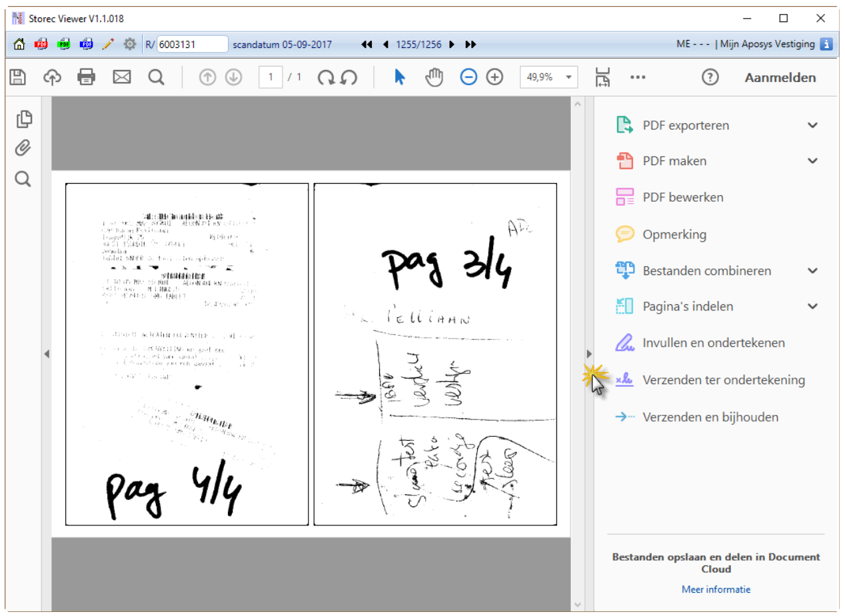Follow the Meer informatie link
The width and height of the screenshot is (845, 616).
click(x=716, y=589)
